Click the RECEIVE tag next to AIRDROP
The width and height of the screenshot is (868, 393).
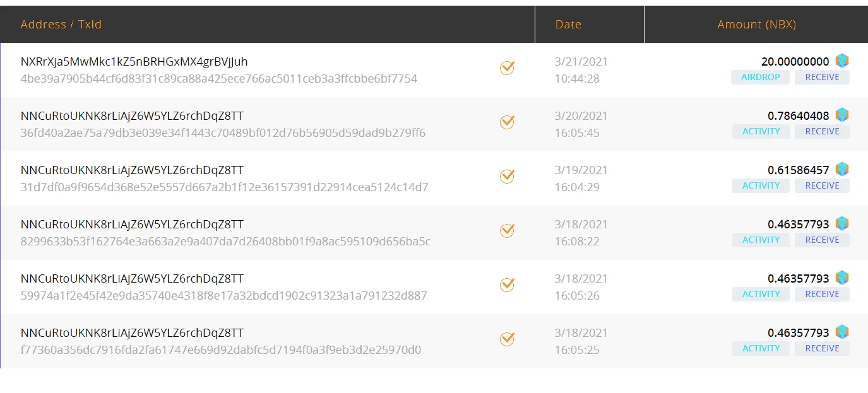822,77
